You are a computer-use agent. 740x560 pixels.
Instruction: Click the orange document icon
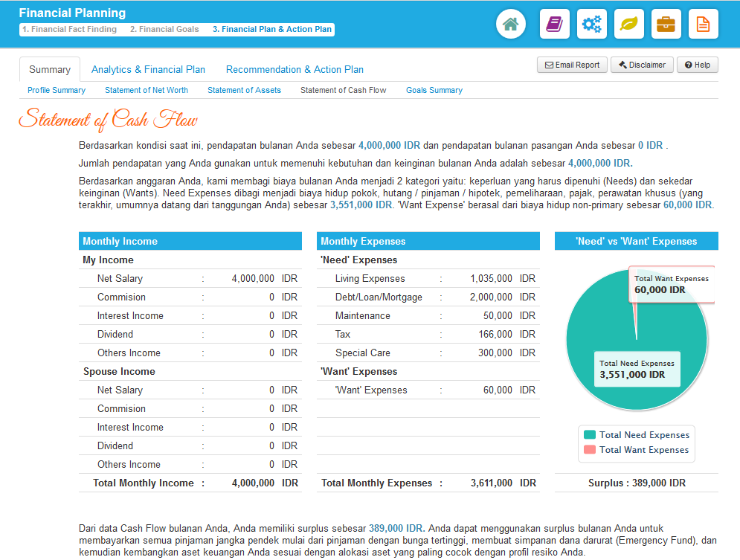pos(703,24)
